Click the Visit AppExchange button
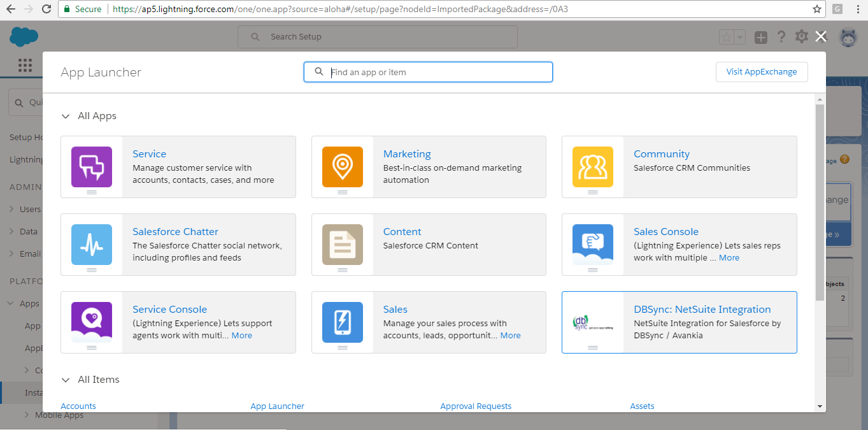Viewport: 868px width, 430px height. pos(762,71)
